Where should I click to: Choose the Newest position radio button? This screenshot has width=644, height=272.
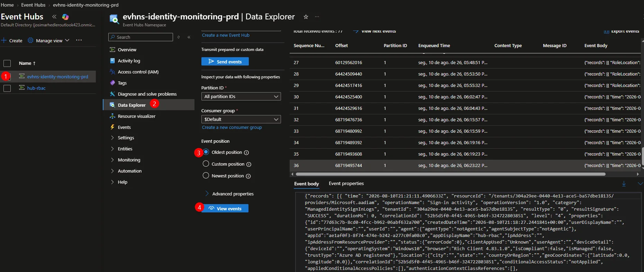click(206, 176)
